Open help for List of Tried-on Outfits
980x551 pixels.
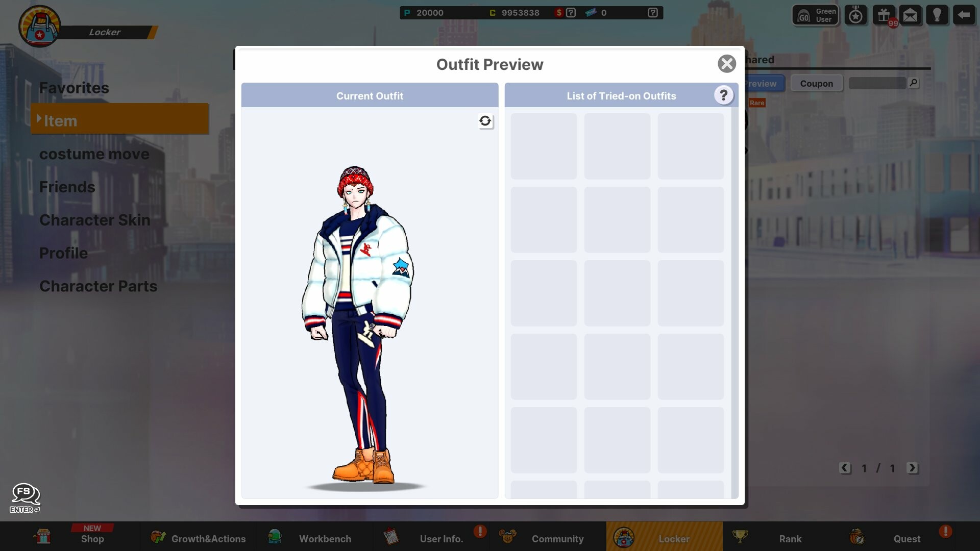click(724, 95)
